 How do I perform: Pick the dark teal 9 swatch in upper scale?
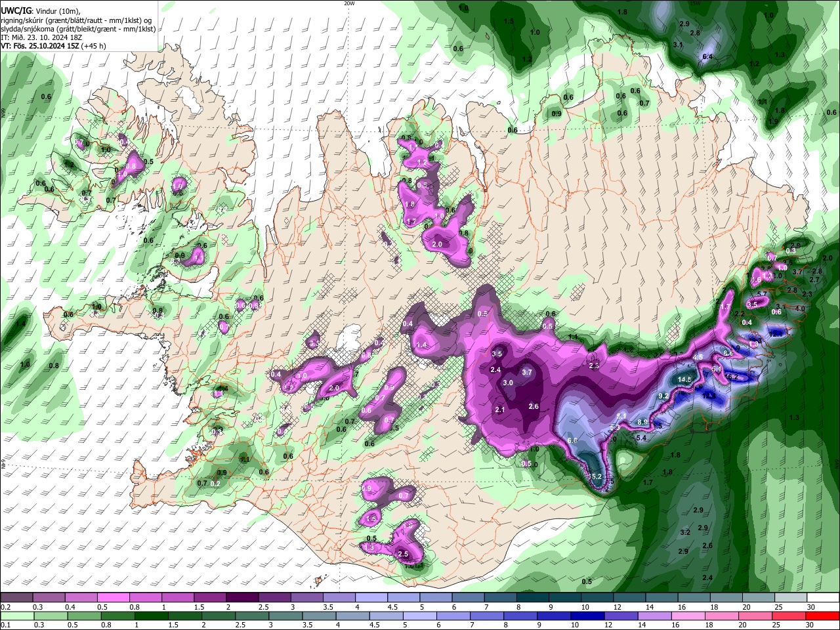(564, 597)
